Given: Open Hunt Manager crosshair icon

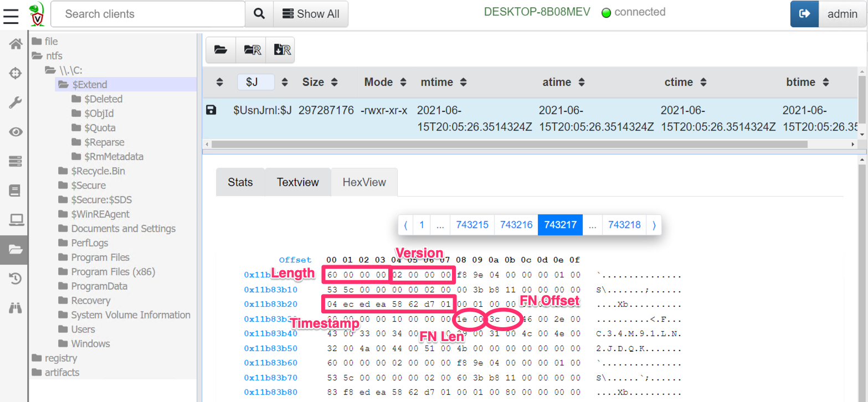Looking at the screenshot, I should click(x=15, y=73).
